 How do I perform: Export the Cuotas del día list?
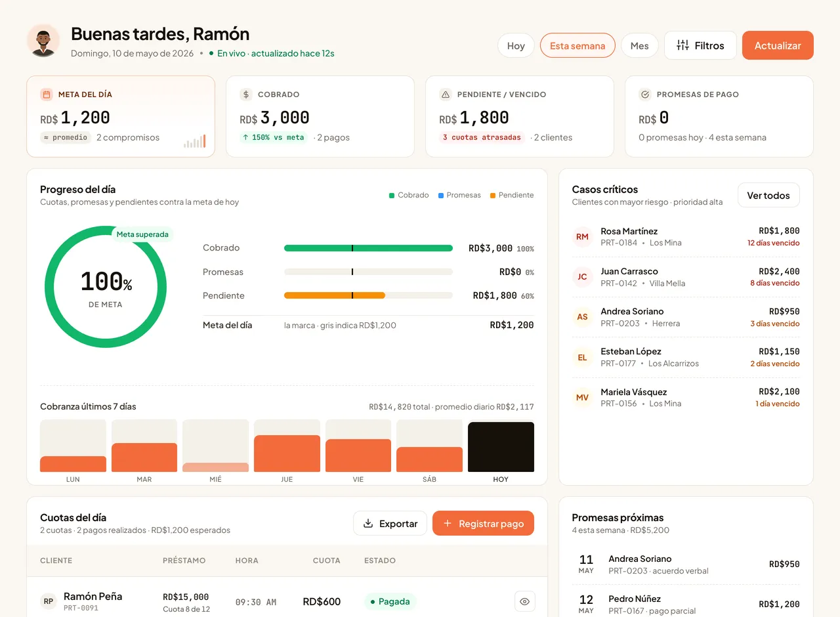coord(390,524)
